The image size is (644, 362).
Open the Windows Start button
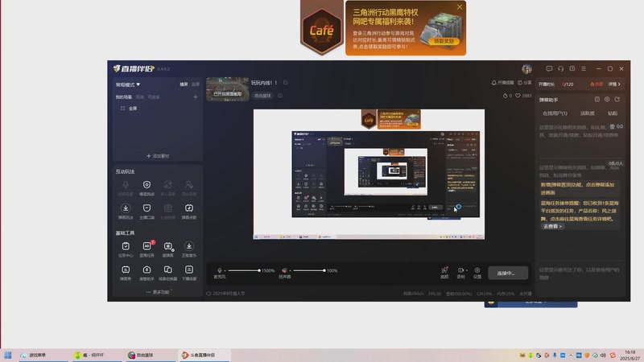(8, 355)
